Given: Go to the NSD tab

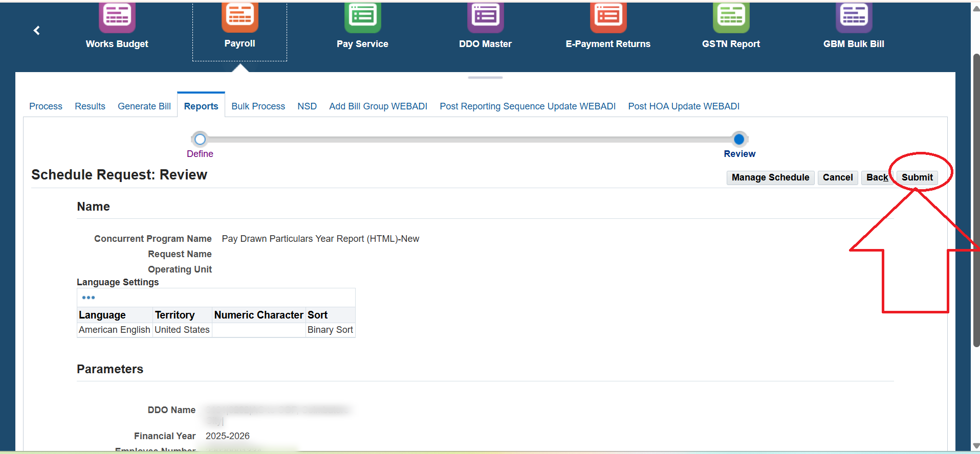Looking at the screenshot, I should tap(307, 106).
